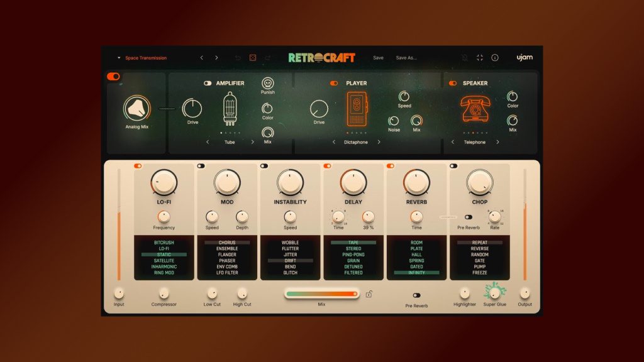Click the Player Noise knob
Viewport: 644px width, 362px height.
[x=394, y=121]
